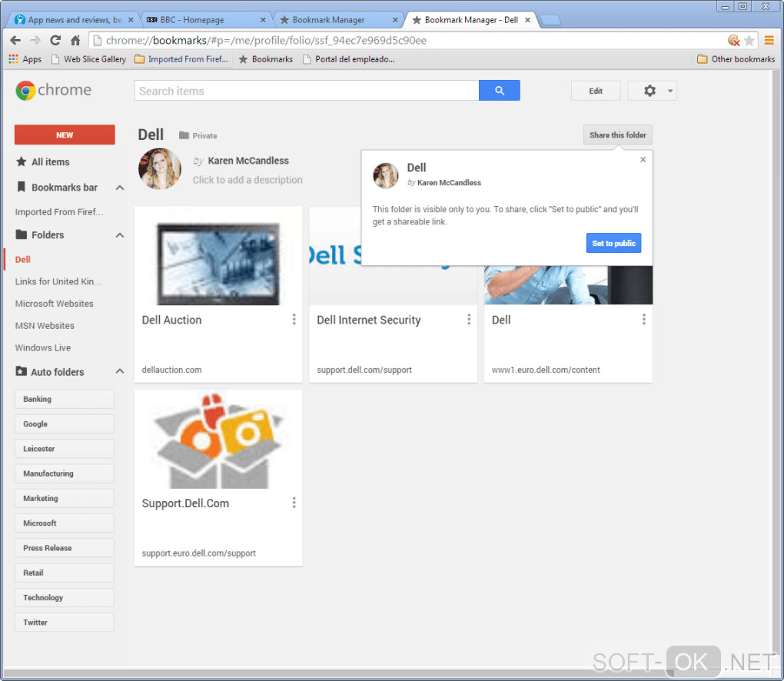Open Other bookmarks folder
Image resolution: width=784 pixels, height=681 pixels.
(736, 59)
